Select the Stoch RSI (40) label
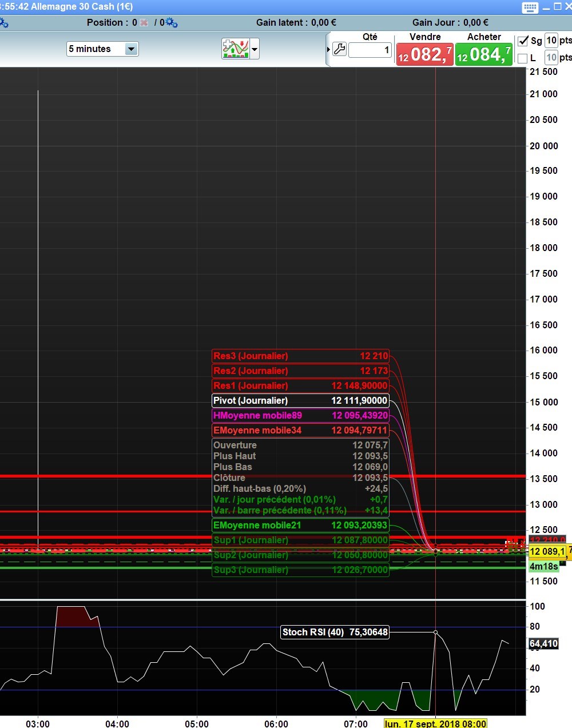 click(335, 632)
